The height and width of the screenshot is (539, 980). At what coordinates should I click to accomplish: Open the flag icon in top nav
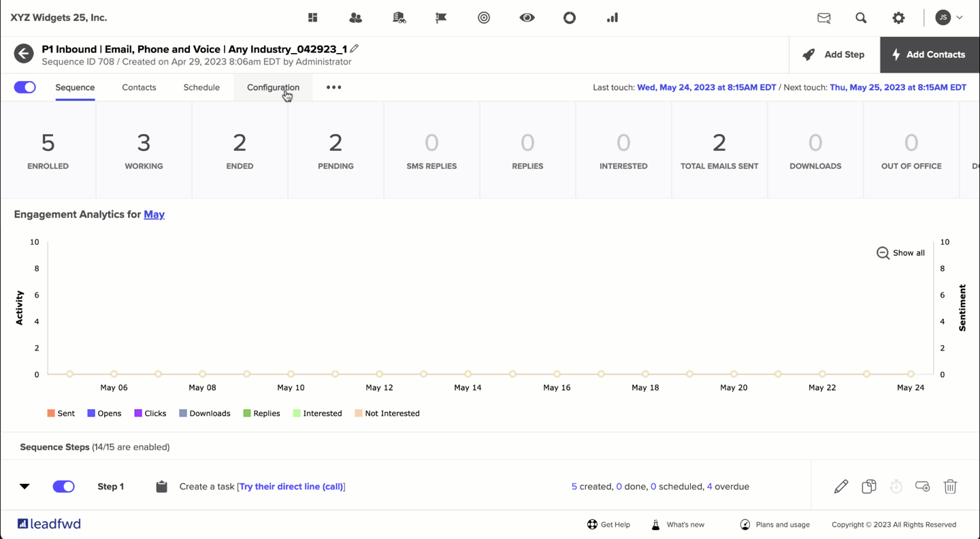click(441, 18)
